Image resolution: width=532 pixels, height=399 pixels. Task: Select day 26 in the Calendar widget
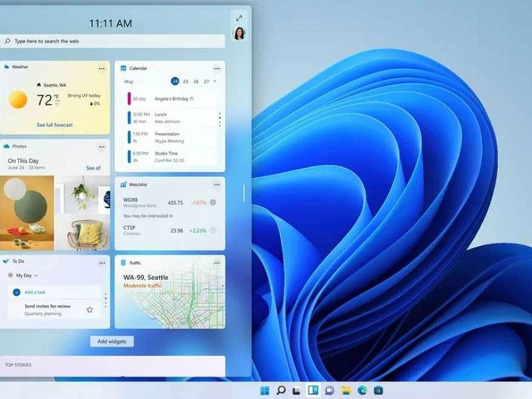coord(195,81)
